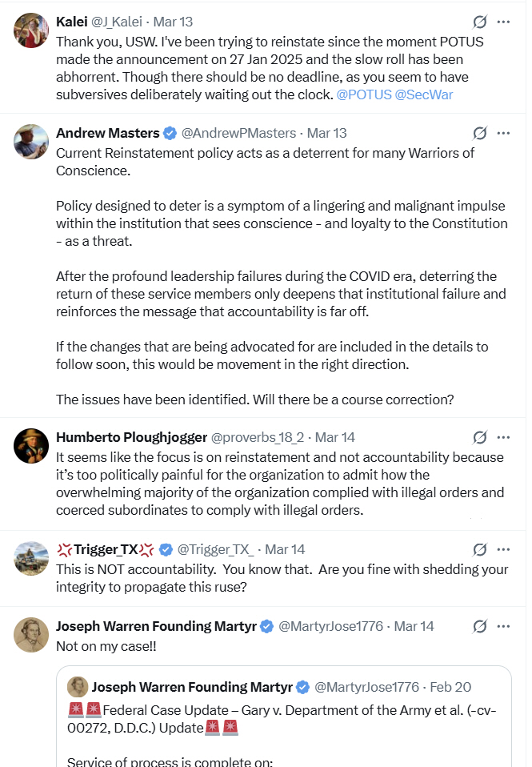Image resolution: width=532 pixels, height=767 pixels.
Task: Click Trigger_TX's verified badge icon
Action: (x=166, y=549)
